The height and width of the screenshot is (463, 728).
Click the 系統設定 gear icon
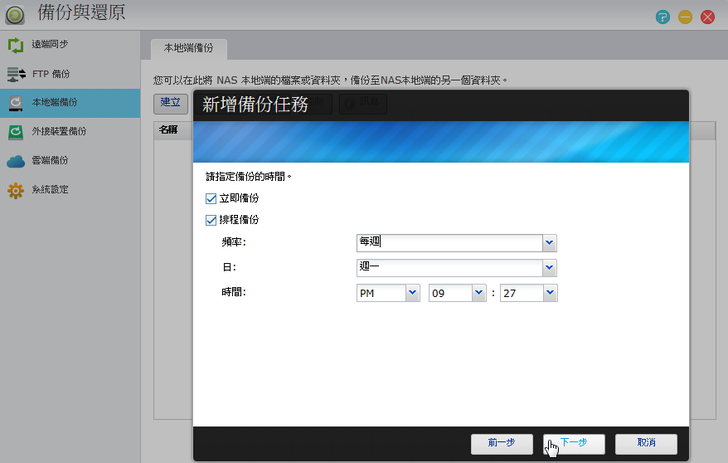[15, 189]
